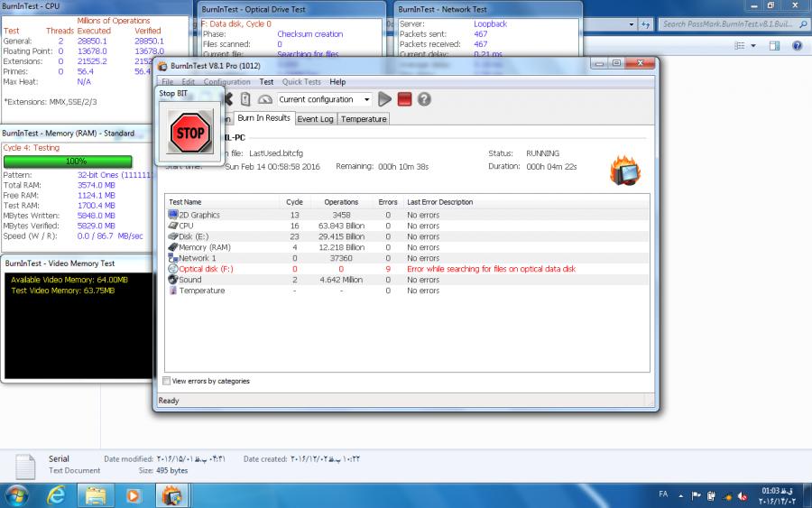
Task: Click the Serial text document icon
Action: click(25, 466)
